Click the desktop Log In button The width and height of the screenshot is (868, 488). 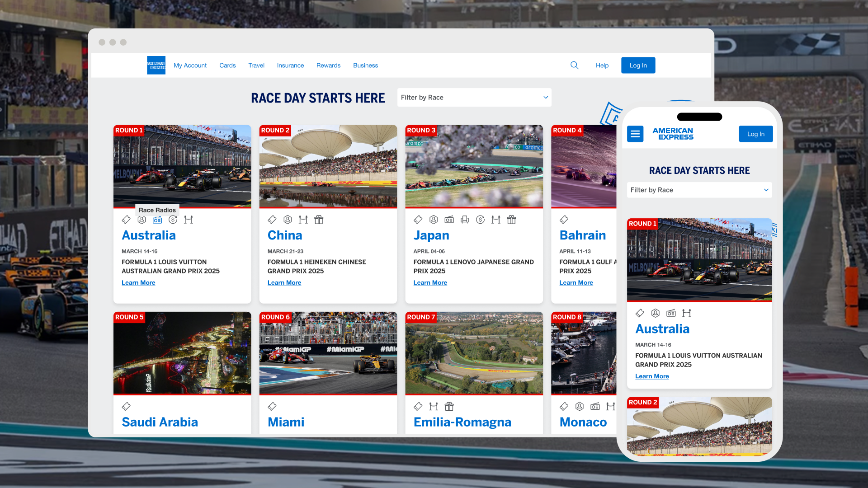(x=638, y=66)
